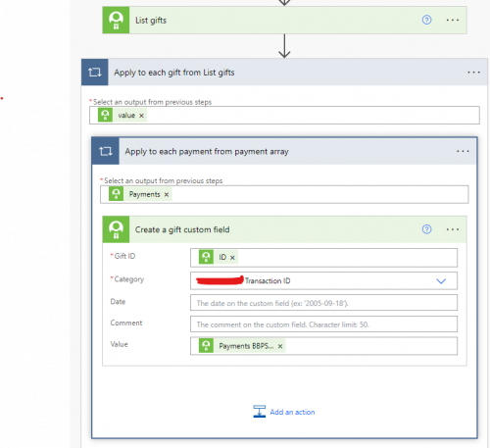Open payment array loop ellipsis menu

coord(463,151)
